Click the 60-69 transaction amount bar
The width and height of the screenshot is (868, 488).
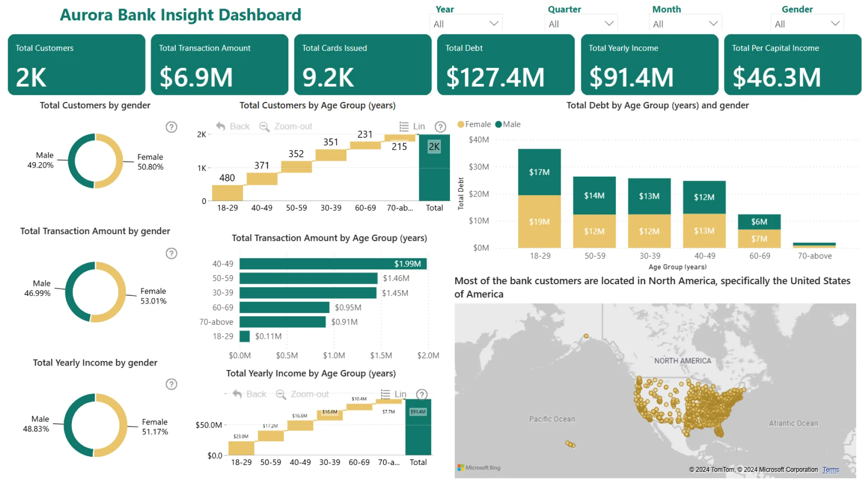pyautogui.click(x=284, y=307)
